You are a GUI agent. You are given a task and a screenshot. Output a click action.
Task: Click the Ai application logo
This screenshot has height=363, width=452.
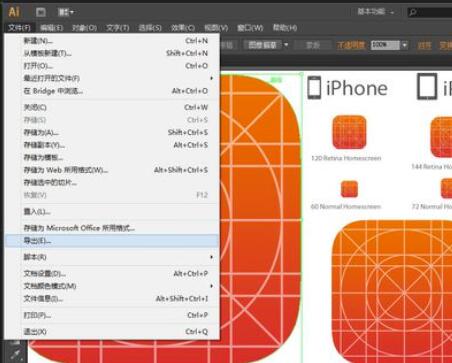(14, 12)
